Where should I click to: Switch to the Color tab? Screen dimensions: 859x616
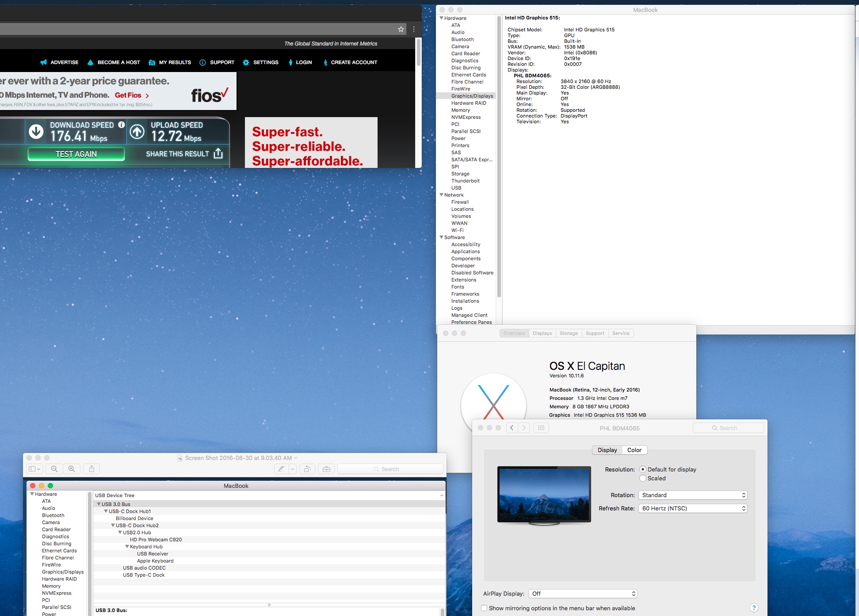[634, 450]
